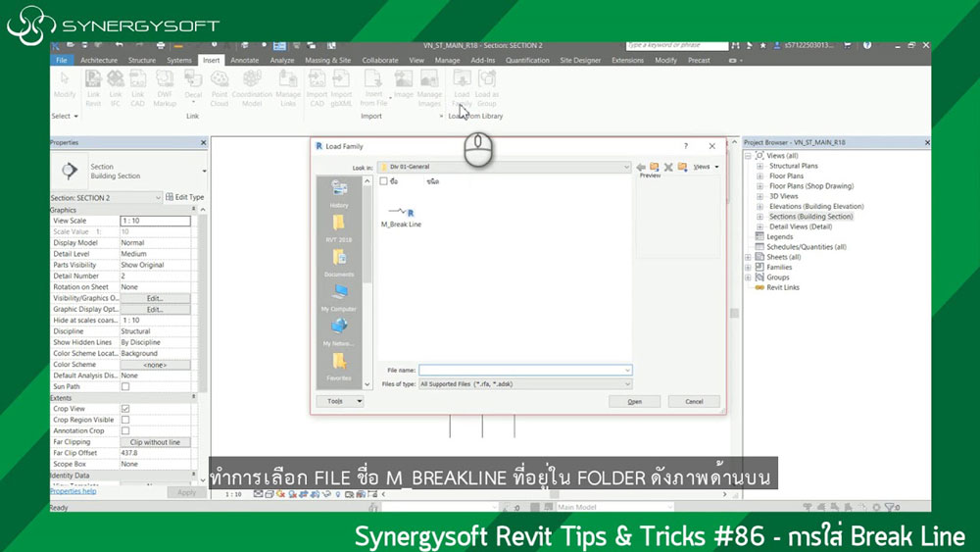980x552 pixels.
Task: Click Import gbXML ribbon icon
Action: 341,88
